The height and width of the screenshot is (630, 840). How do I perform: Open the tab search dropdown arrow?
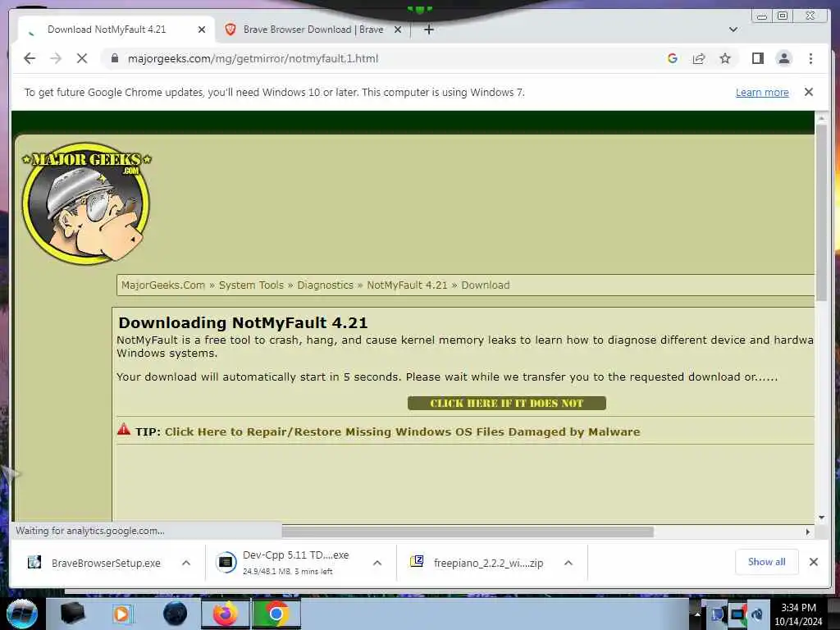coord(733,30)
